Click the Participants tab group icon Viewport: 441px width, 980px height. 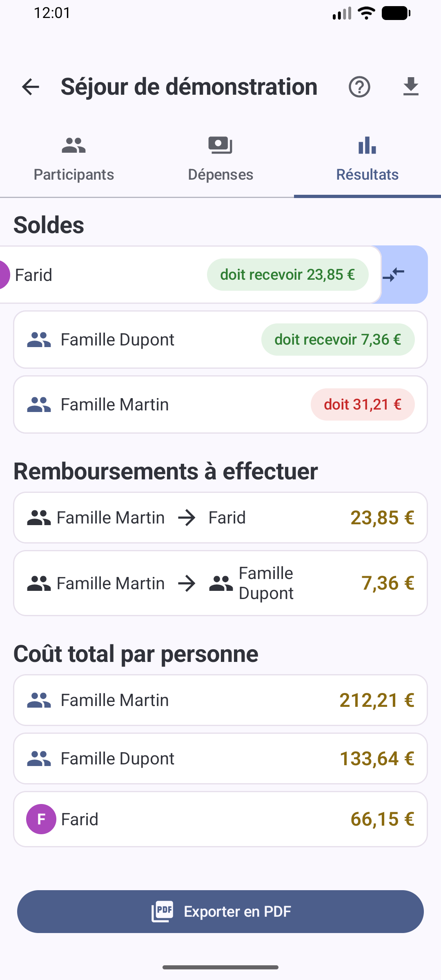click(73, 145)
